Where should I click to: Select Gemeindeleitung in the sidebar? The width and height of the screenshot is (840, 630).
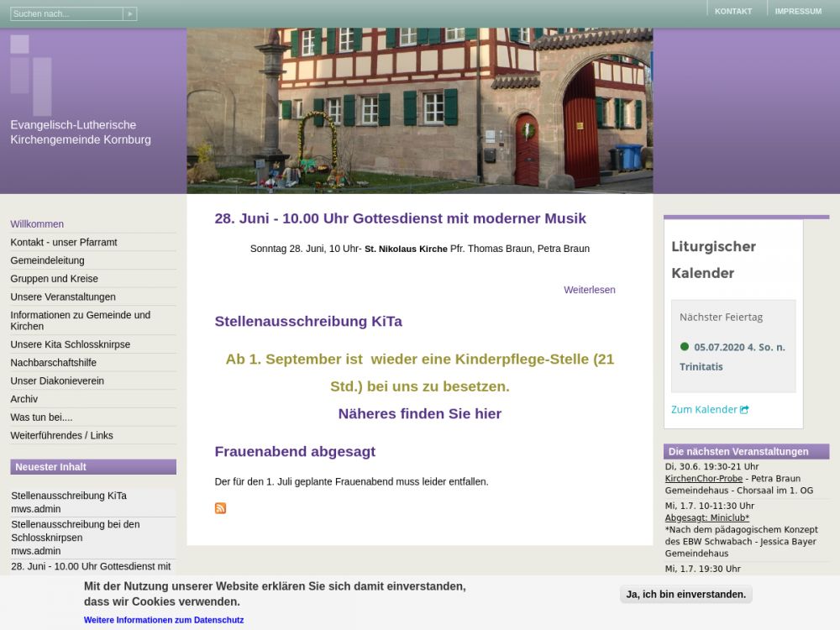(47, 260)
